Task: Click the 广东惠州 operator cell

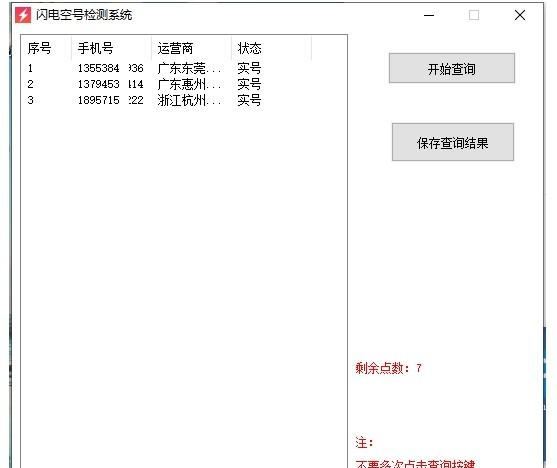Action: point(189,84)
